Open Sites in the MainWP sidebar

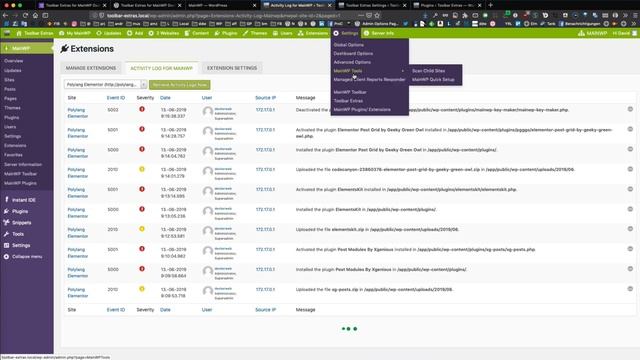coord(9,80)
